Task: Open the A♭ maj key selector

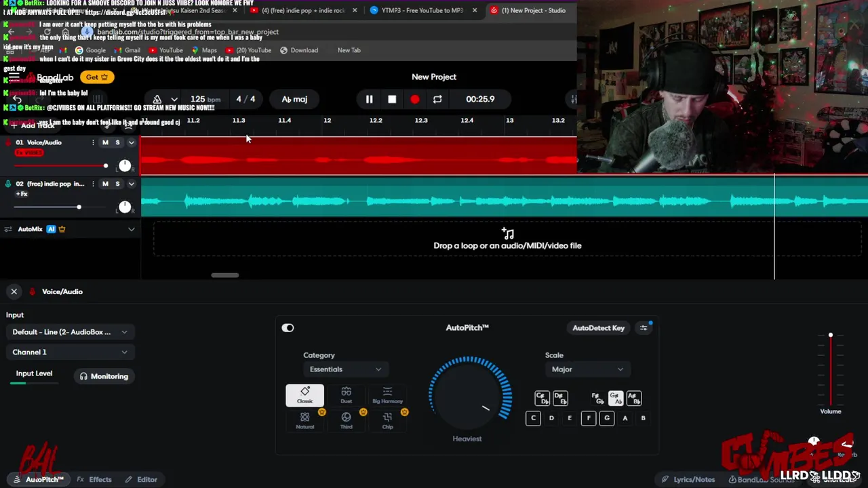Action: [294, 99]
